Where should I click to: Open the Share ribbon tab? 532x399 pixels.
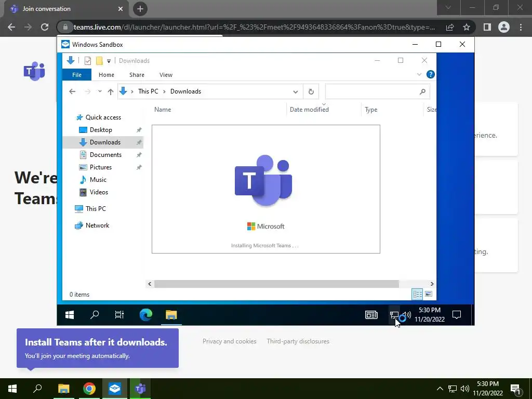tap(137, 75)
